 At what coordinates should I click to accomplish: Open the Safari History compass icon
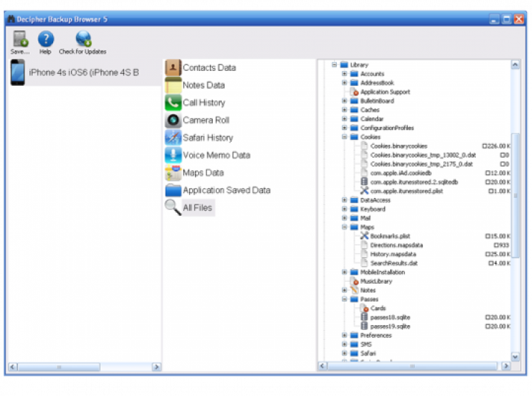pyautogui.click(x=173, y=138)
